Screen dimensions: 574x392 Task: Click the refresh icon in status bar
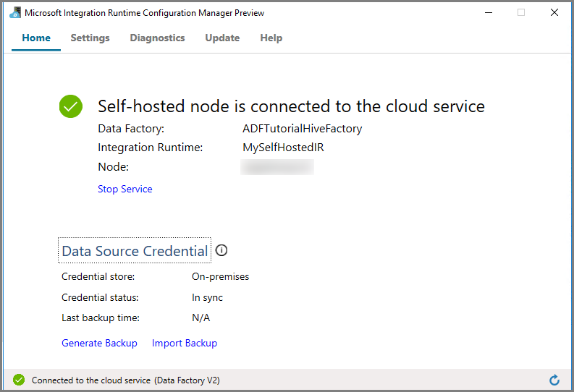pyautogui.click(x=554, y=380)
